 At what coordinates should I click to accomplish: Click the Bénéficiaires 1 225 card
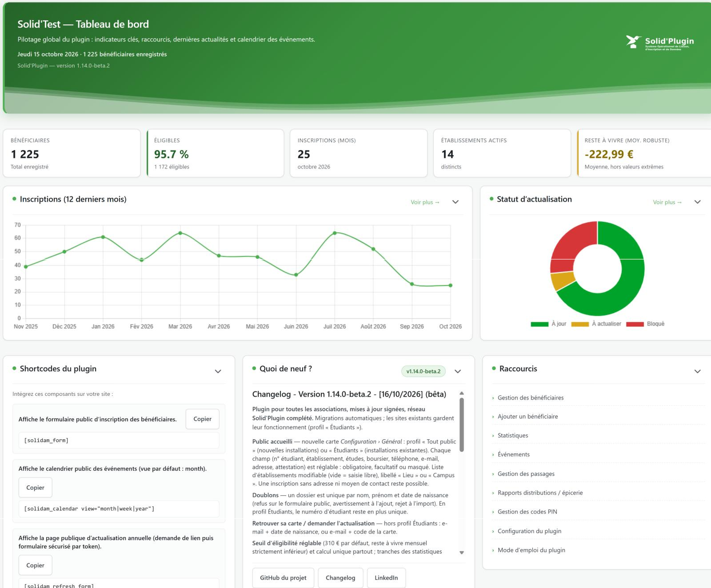72,153
